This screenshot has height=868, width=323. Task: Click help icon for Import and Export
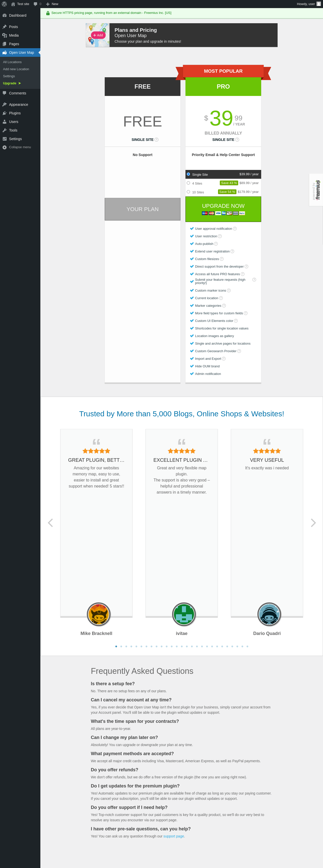[x=224, y=359]
